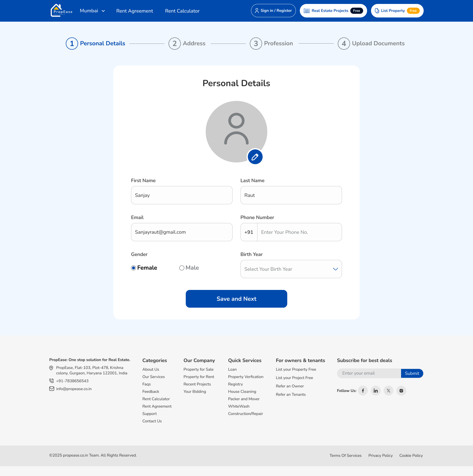The height and width of the screenshot is (476, 473).
Task: Focus the First Name field with Sanjay
Action: (182, 195)
